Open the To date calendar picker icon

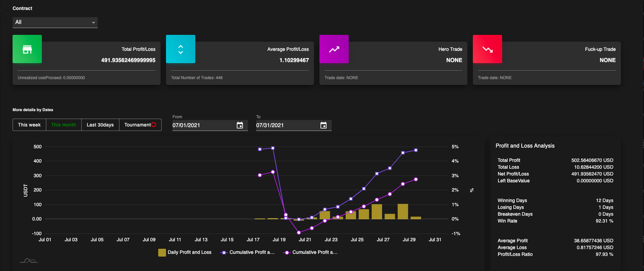(x=324, y=125)
